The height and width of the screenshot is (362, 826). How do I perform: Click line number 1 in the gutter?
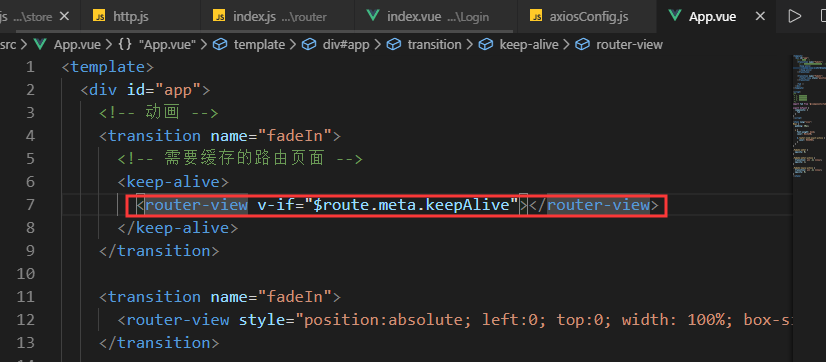pyautogui.click(x=30, y=67)
